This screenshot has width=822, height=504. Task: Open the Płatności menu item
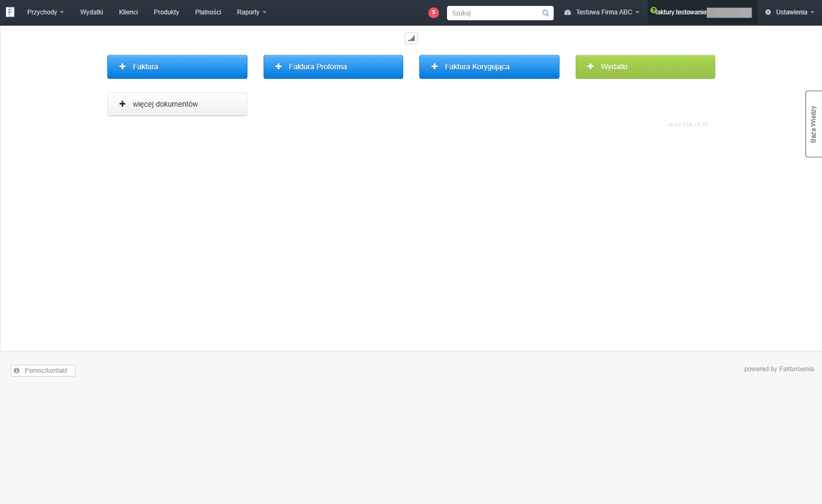click(x=208, y=12)
